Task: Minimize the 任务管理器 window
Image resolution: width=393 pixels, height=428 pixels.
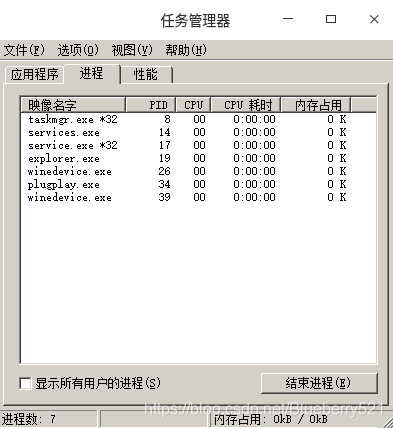Action: click(288, 19)
